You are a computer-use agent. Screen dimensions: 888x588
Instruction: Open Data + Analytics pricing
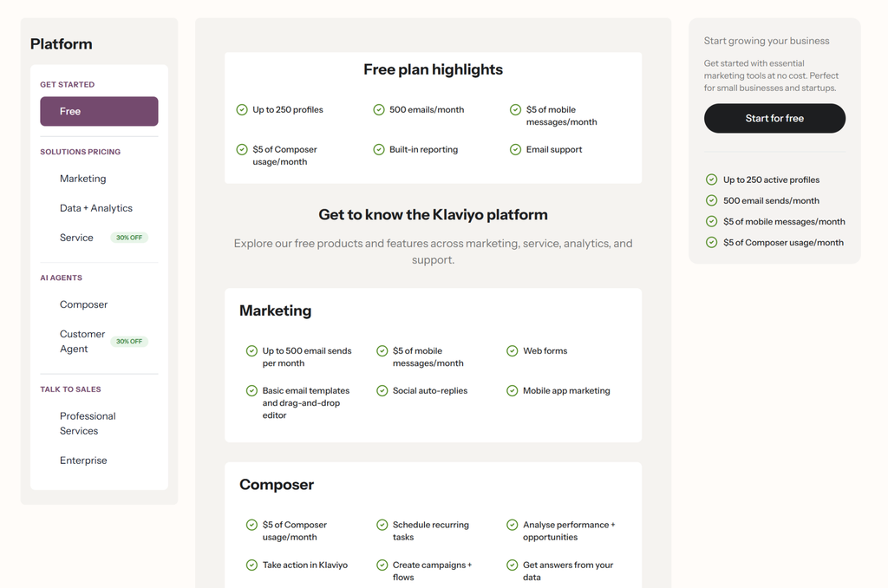pyautogui.click(x=96, y=208)
